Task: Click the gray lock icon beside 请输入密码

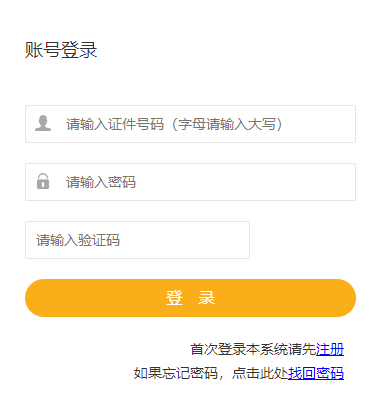Action: coord(43,181)
